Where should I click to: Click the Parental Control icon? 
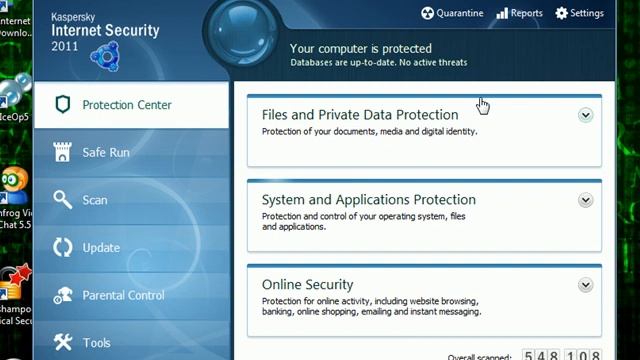pyautogui.click(x=63, y=295)
